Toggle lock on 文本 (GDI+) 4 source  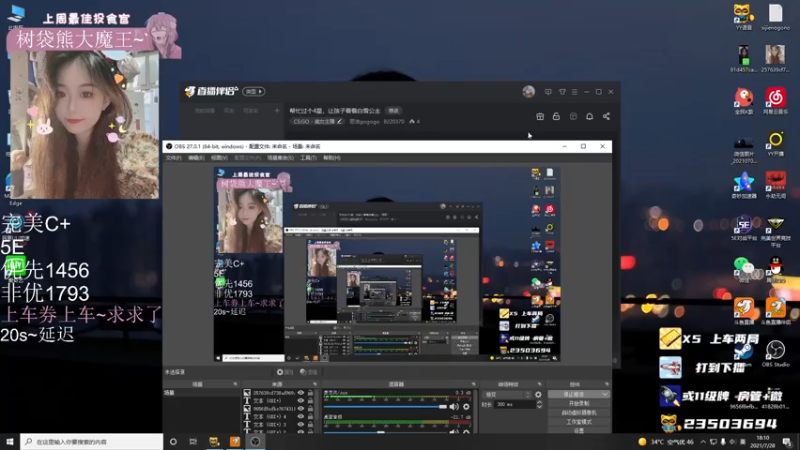tap(310, 416)
